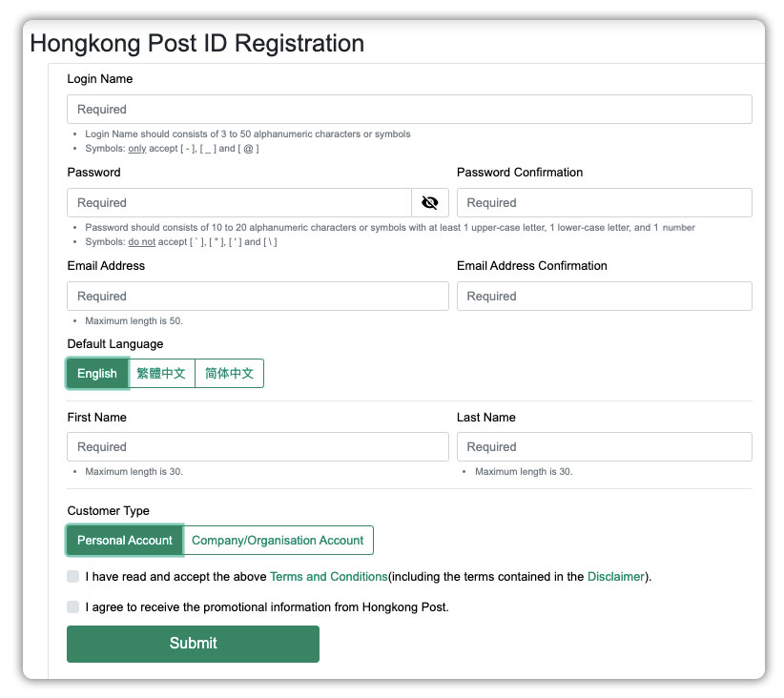Viewport: 784px width, 698px height.
Task: Open the Disclaimer link
Action: click(615, 577)
